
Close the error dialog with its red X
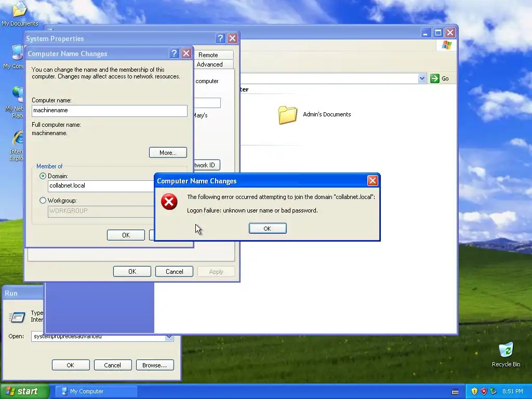(x=372, y=180)
